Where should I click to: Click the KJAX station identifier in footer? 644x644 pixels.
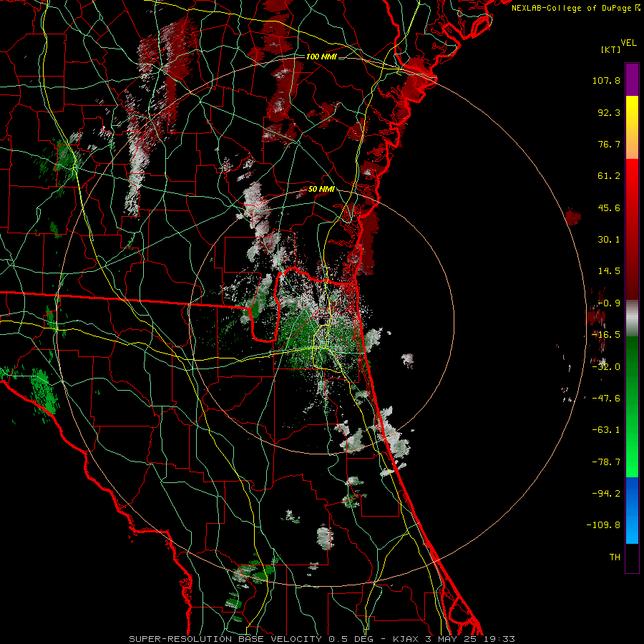tap(406, 639)
